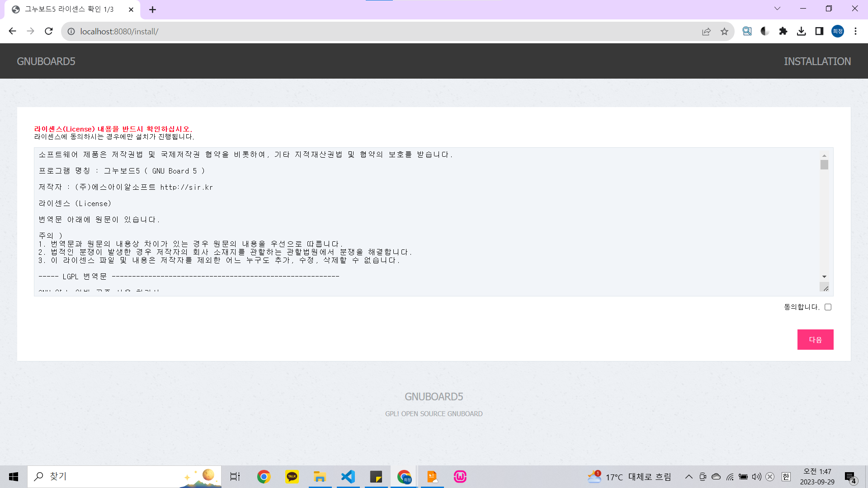Open Visual Studio Code from the taskbar
868x488 pixels.
tap(348, 477)
